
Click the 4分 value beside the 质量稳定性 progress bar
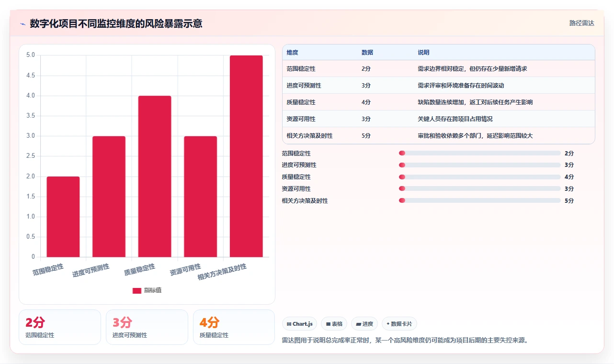[569, 177]
